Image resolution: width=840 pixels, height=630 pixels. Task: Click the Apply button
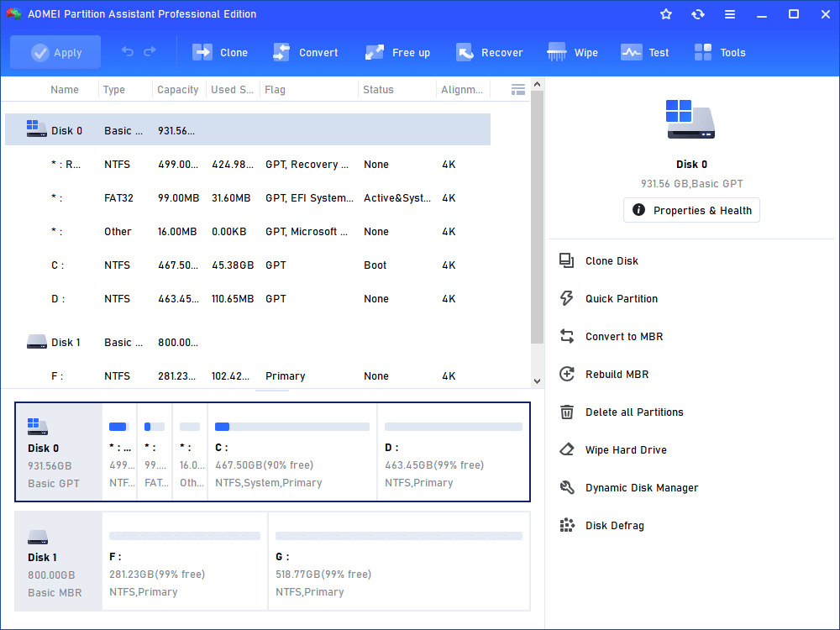55,52
